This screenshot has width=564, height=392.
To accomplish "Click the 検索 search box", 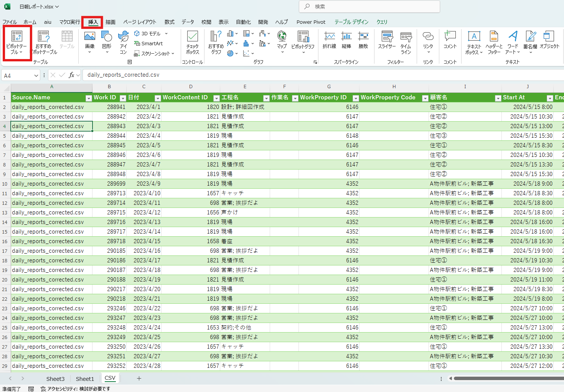I will tap(369, 7).
